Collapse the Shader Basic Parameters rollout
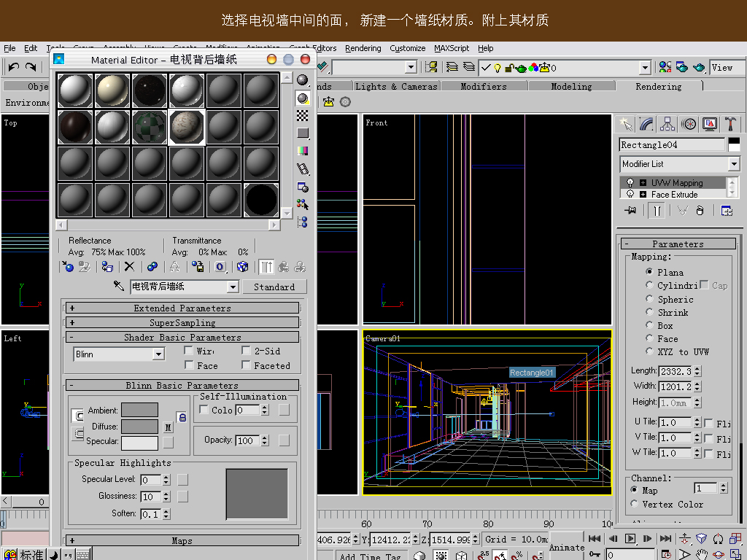 [182, 337]
